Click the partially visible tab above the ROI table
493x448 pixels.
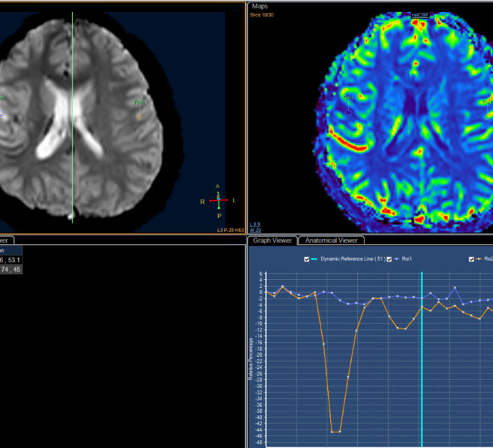pos(4,240)
